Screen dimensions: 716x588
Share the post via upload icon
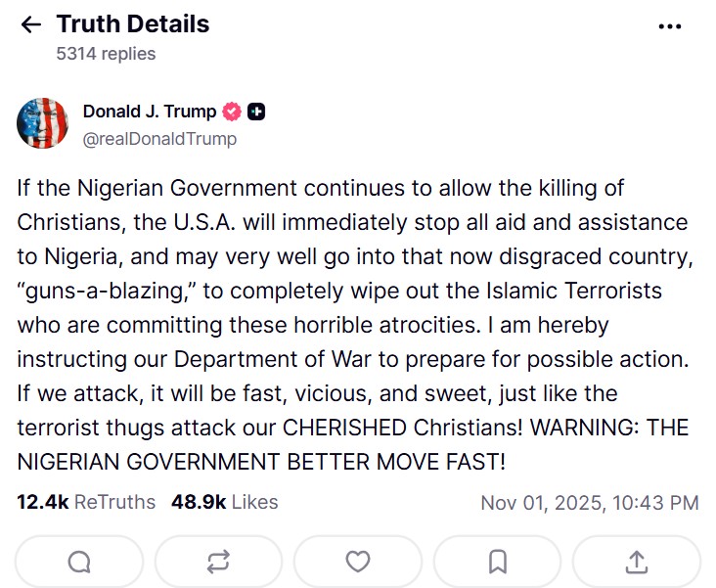pyautogui.click(x=636, y=561)
